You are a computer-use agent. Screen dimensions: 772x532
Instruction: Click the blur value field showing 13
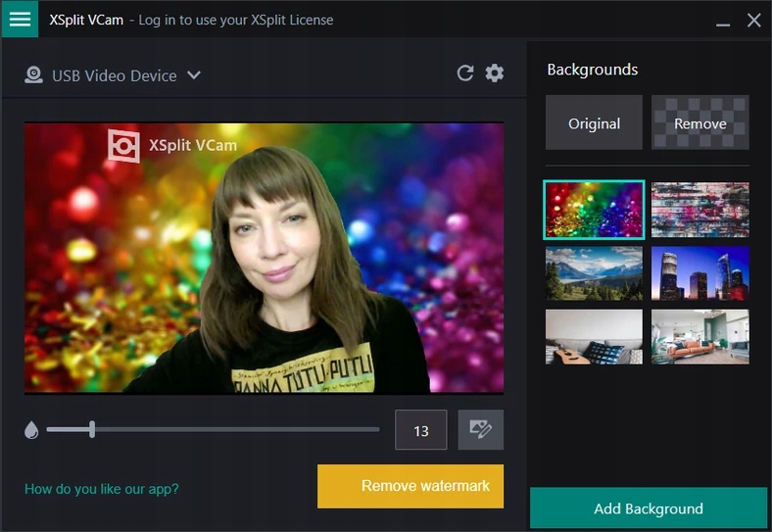click(x=421, y=429)
